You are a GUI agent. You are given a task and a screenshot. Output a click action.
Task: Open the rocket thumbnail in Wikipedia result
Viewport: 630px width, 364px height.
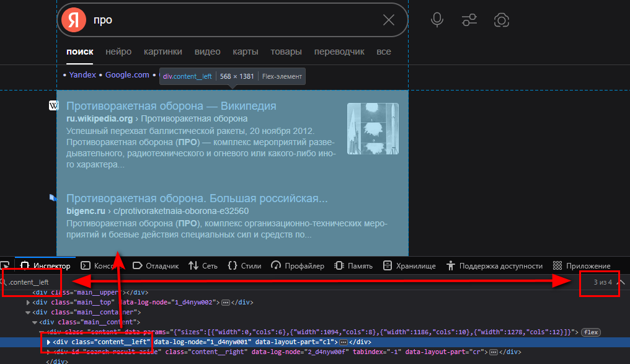point(373,128)
